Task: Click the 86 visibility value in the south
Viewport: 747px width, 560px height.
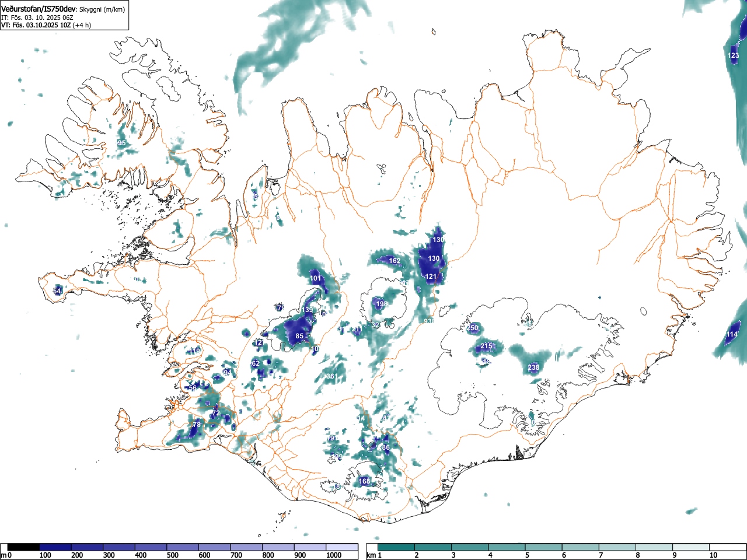Action: point(386,447)
